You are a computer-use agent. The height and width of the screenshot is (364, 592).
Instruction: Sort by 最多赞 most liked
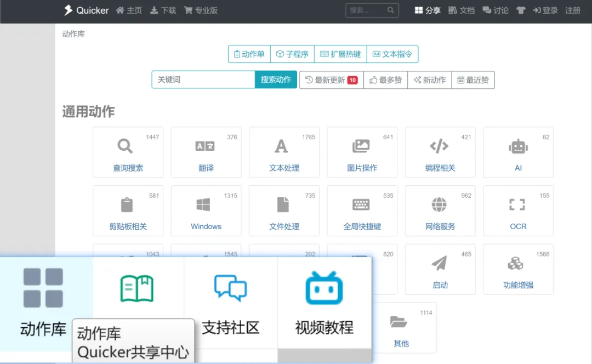385,79
